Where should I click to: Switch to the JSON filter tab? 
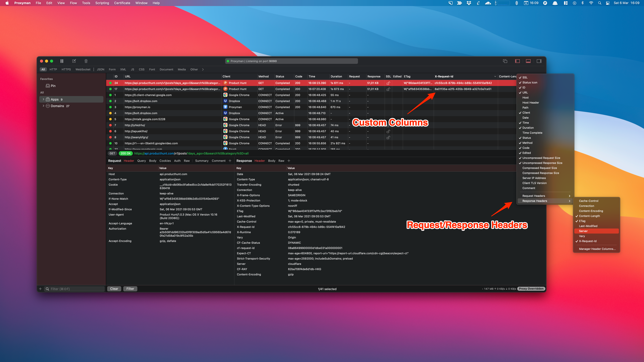(x=100, y=70)
